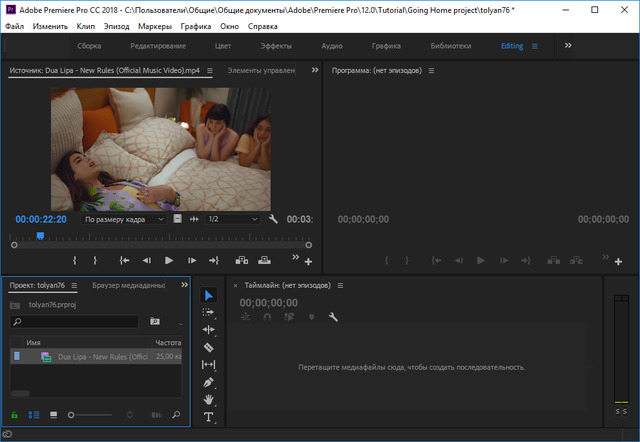
Task: Switch to Браузер медиаданных tab
Action: 128,285
